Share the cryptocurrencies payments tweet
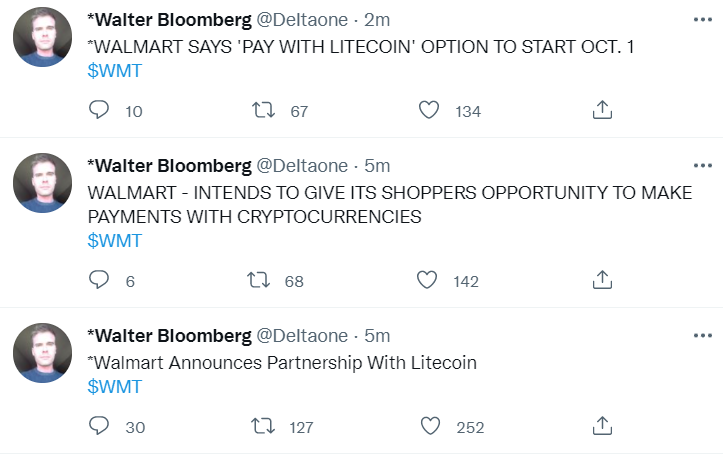723x463 pixels. tap(602, 280)
